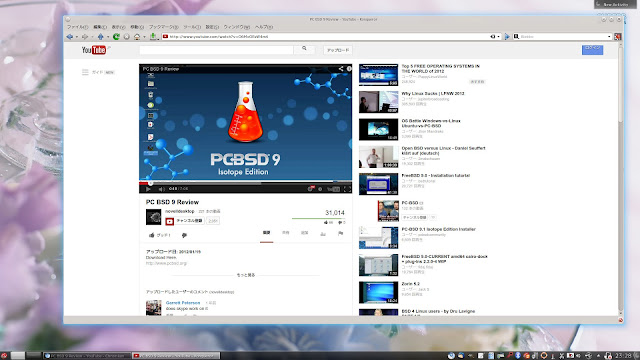The image size is (640, 360).
Task: Click the statistics chart icon tab
Action: [x=323, y=233]
